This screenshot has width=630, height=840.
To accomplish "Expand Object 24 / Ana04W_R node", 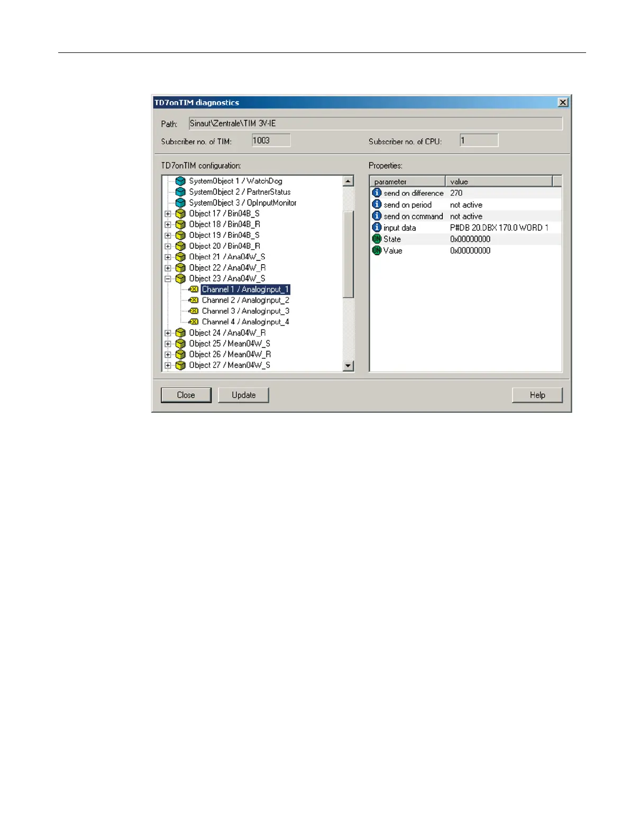I will click(x=168, y=333).
